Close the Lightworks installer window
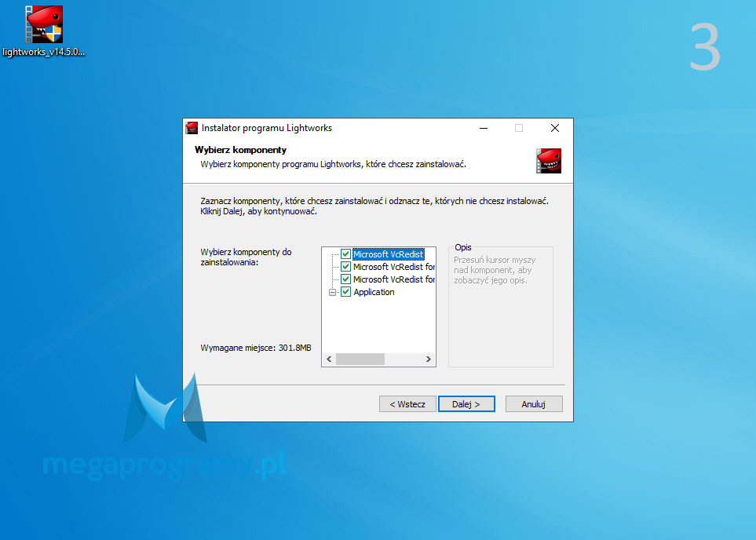756x540 pixels. click(x=555, y=128)
